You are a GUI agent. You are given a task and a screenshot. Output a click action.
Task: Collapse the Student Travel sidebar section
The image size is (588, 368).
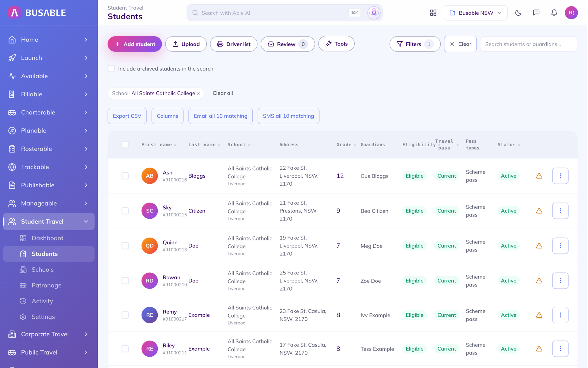[x=49, y=221]
